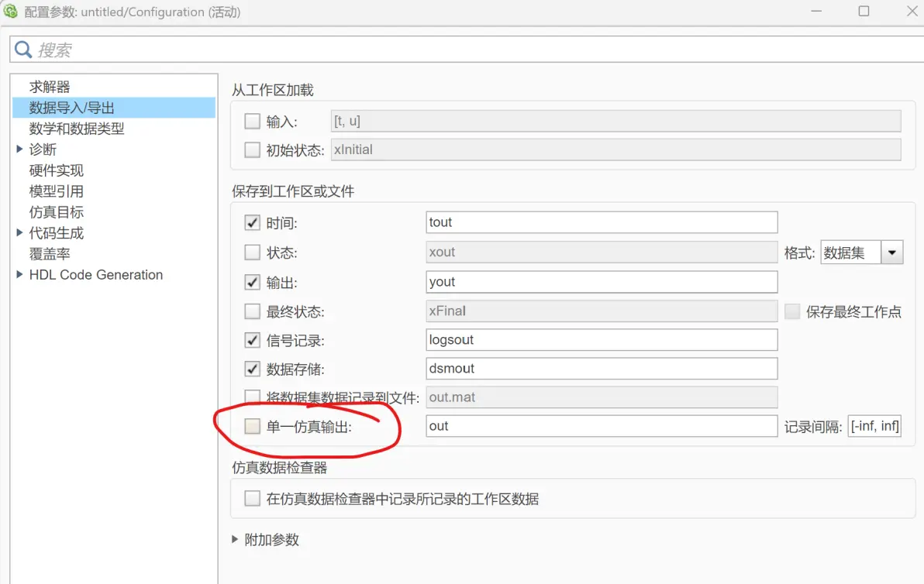This screenshot has width=924, height=584.
Task: Toggle the 信号记录 checkbox
Action: click(252, 340)
